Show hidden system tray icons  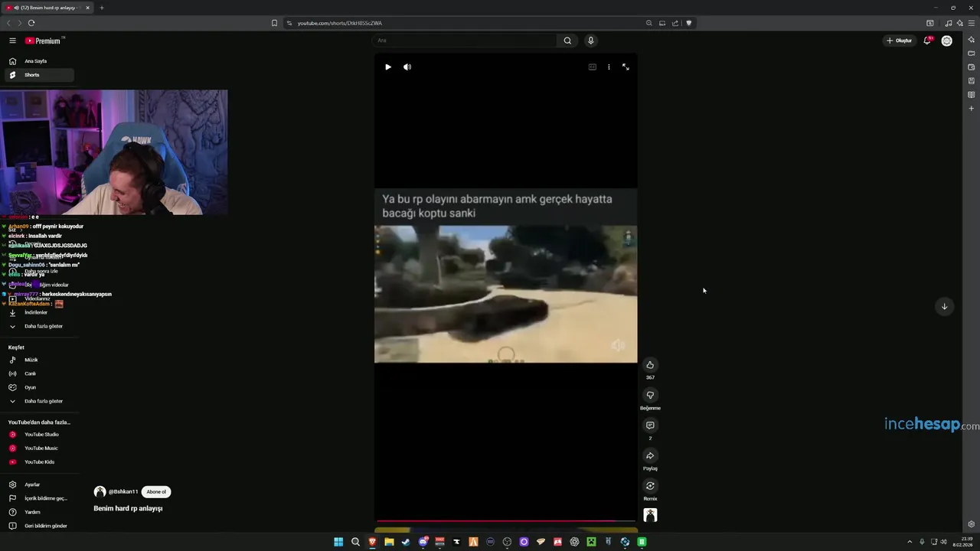coord(910,542)
